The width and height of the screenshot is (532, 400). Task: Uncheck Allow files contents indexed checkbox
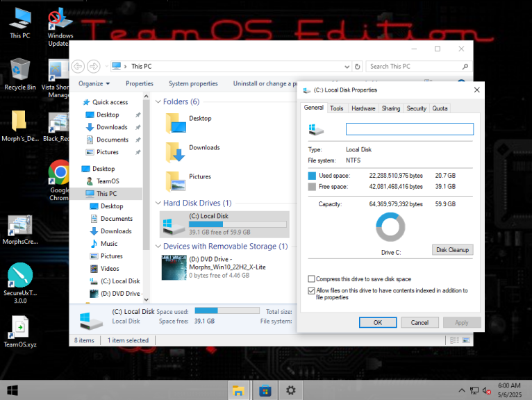coord(311,291)
